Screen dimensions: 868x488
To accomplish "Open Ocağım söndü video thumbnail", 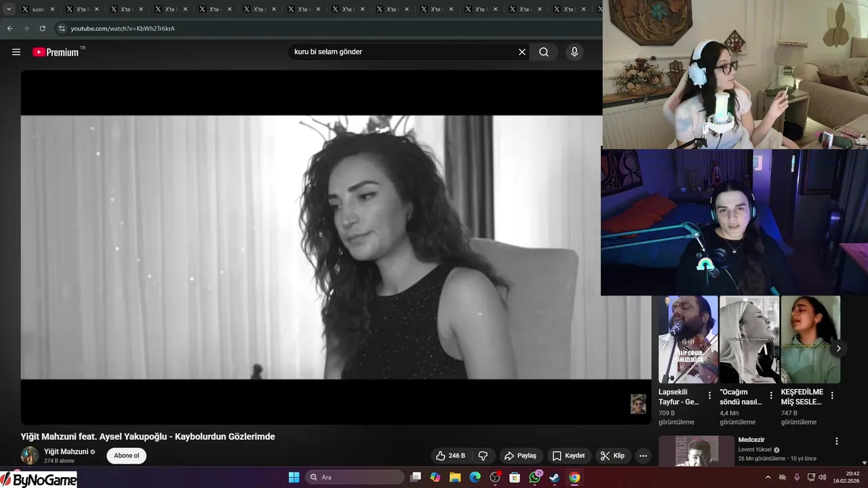I will pos(749,340).
